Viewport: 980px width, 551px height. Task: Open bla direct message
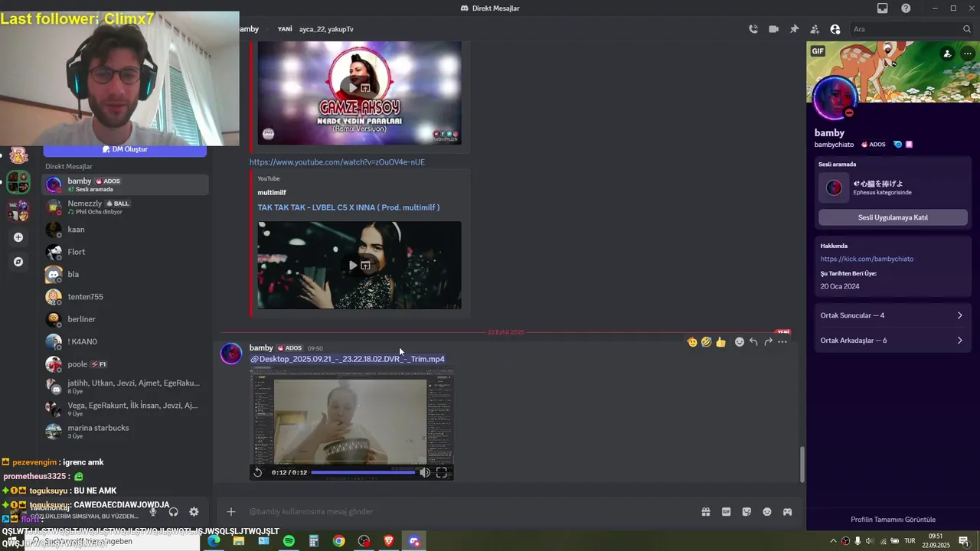click(x=125, y=274)
